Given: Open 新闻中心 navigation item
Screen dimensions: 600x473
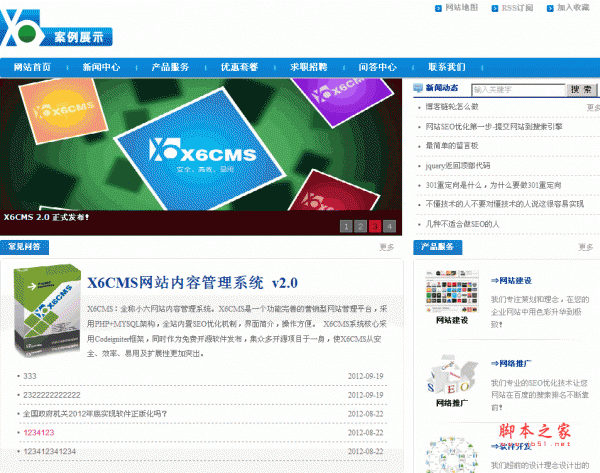Looking at the screenshot, I should click(x=101, y=67).
